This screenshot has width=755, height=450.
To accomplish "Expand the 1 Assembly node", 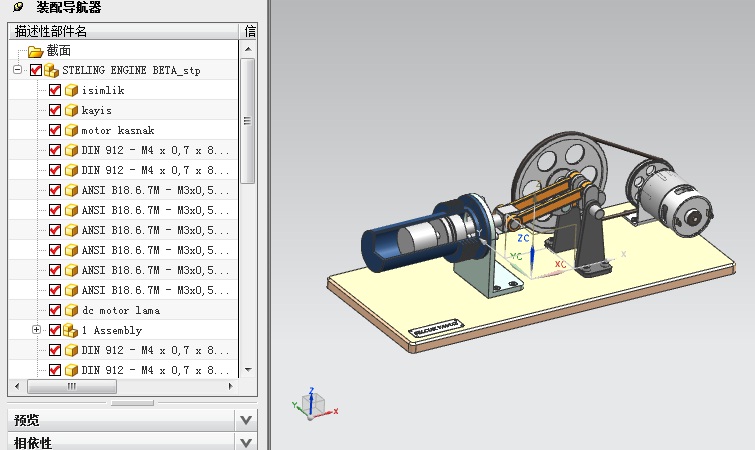I will pos(36,330).
